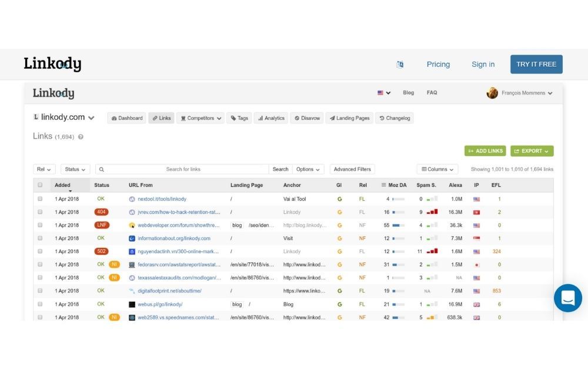Open the Changelog tab
The width and height of the screenshot is (588, 370).
[395, 118]
